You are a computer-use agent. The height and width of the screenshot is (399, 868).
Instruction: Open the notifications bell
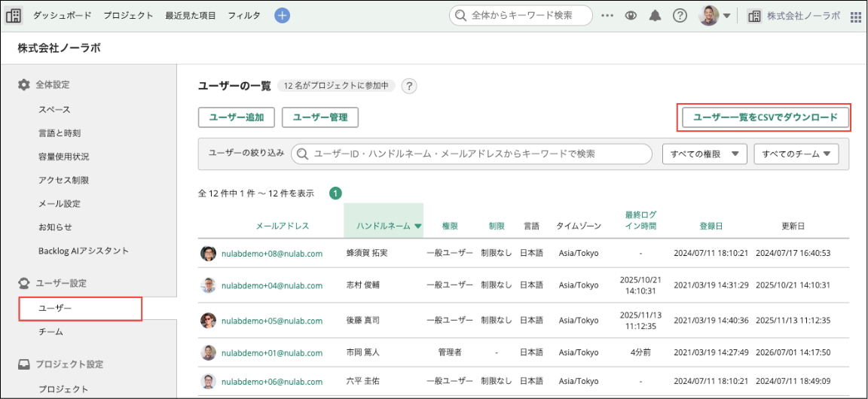click(656, 16)
